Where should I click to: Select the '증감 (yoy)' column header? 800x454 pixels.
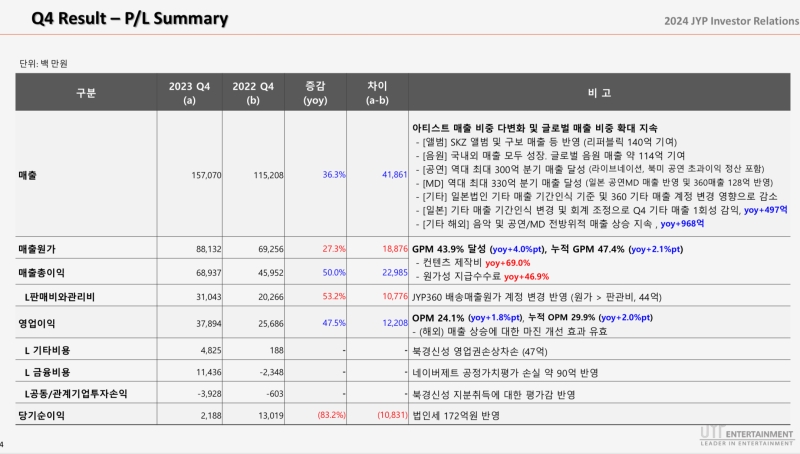click(315, 93)
